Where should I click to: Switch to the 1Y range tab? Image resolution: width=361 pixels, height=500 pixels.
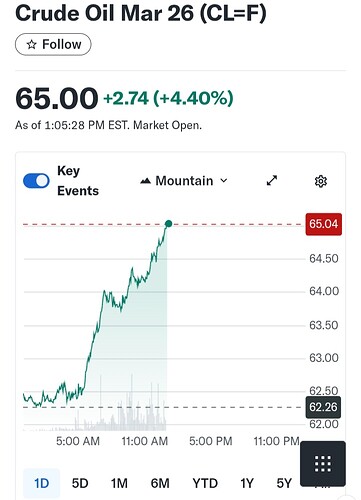tap(247, 483)
